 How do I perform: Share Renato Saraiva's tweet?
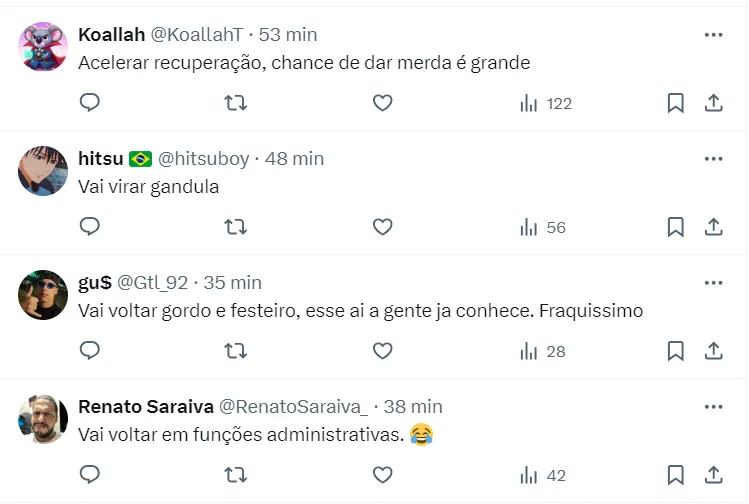(x=714, y=475)
